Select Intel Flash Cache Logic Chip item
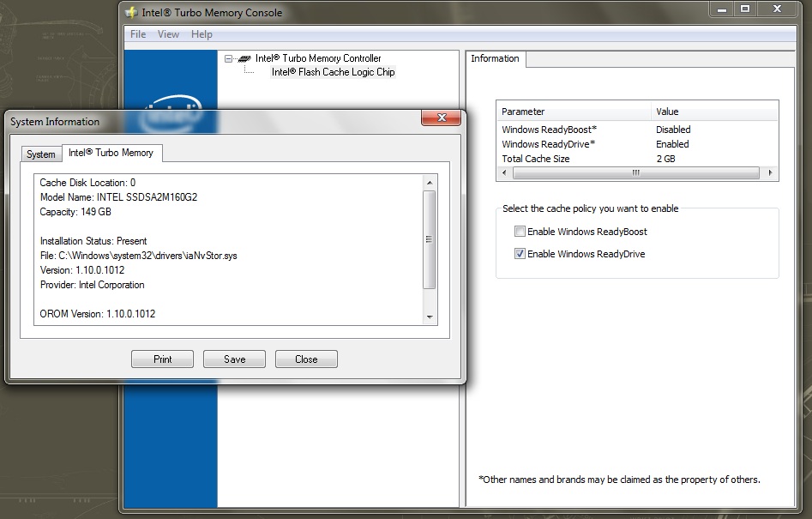 (333, 72)
